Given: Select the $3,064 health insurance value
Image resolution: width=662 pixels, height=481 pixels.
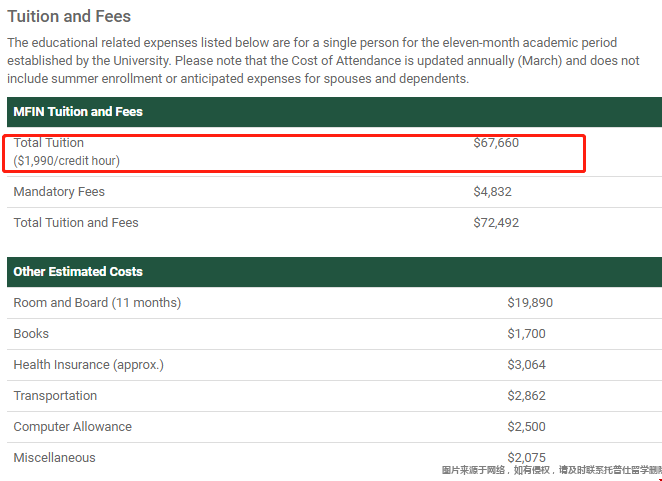Looking at the screenshot, I should click(x=526, y=365).
